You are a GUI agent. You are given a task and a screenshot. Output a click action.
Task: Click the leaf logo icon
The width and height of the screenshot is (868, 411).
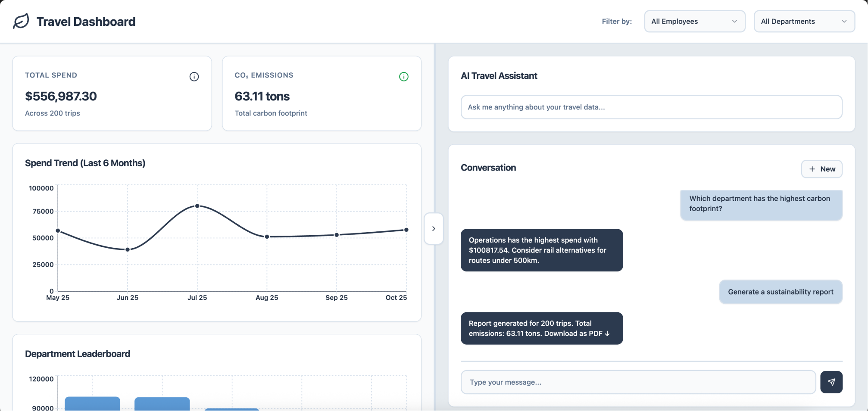coord(21,21)
